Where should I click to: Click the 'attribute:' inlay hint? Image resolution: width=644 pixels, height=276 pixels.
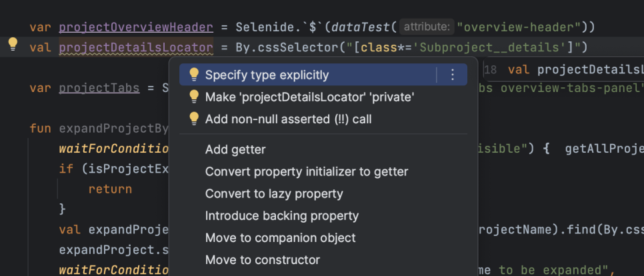click(427, 27)
